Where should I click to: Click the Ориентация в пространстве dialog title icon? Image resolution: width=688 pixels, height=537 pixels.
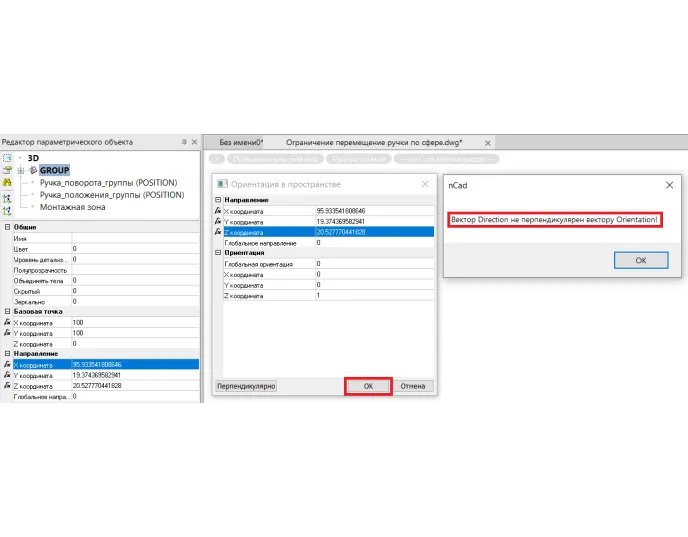pyautogui.click(x=222, y=184)
